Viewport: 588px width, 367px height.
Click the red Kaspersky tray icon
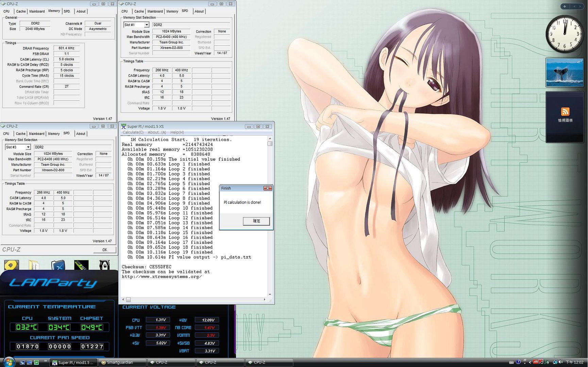pyautogui.click(x=541, y=362)
